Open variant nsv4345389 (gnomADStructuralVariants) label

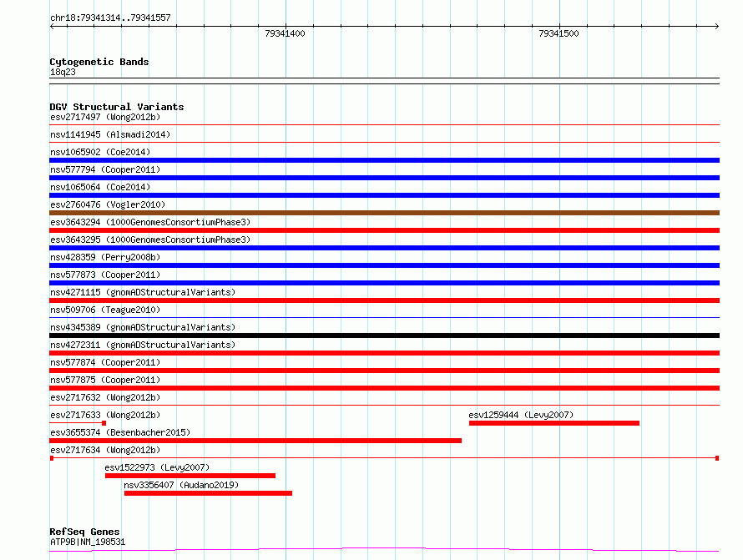143,327
